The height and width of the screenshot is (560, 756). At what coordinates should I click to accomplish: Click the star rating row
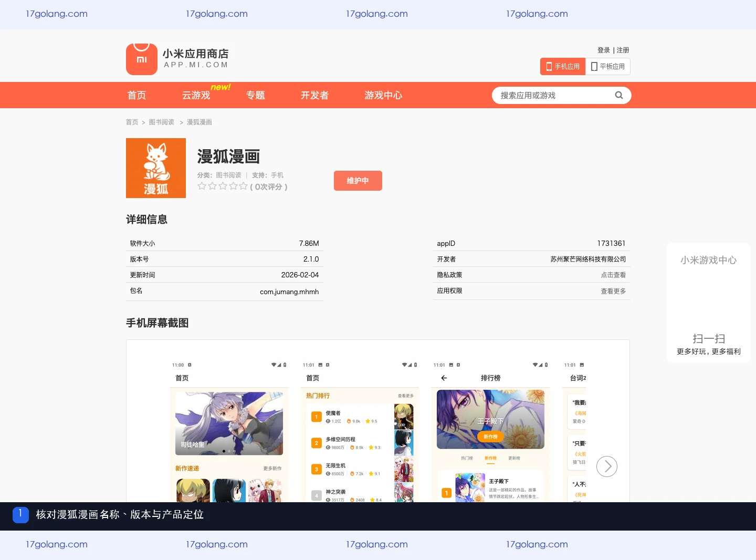222,186
